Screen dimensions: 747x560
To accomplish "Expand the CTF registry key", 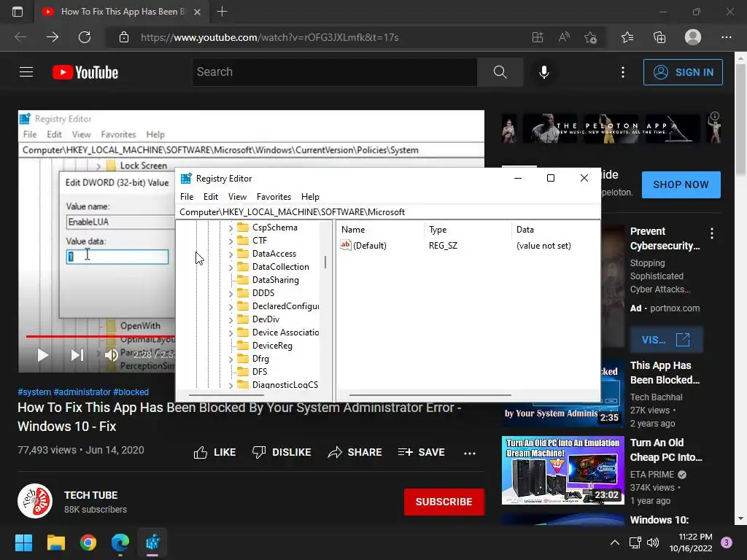I will [x=231, y=241].
